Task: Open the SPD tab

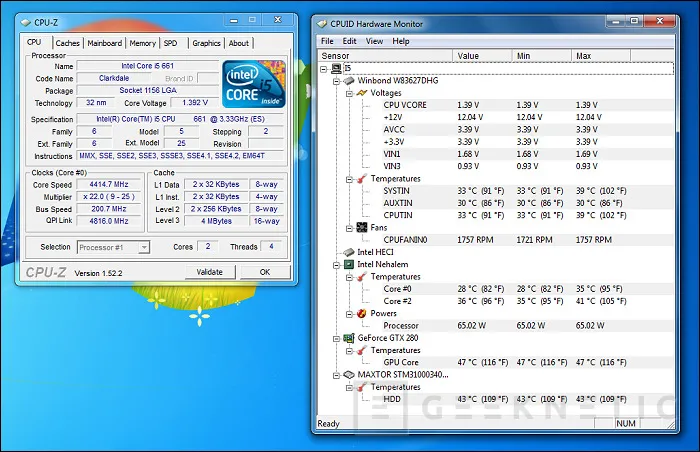Action: click(171, 43)
